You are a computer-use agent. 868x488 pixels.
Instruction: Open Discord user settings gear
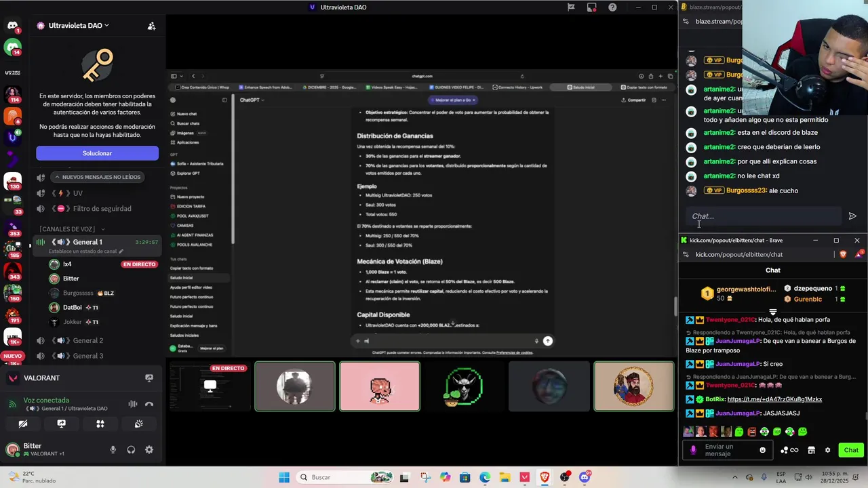149,449
